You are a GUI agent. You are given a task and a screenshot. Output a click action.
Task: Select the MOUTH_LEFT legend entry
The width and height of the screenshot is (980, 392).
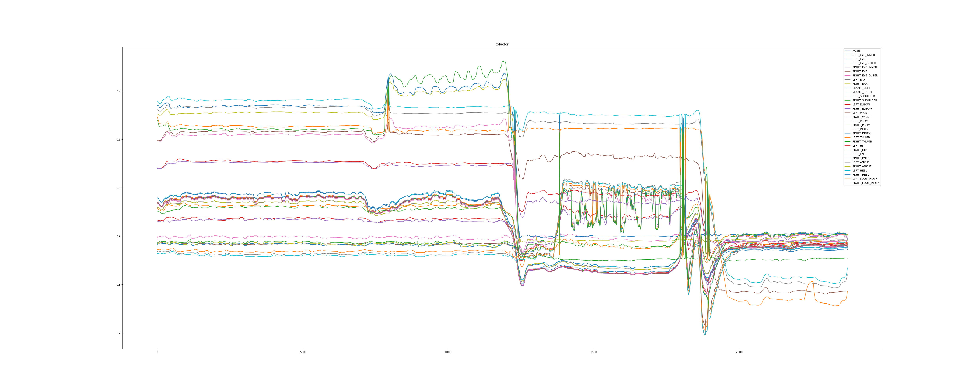click(861, 88)
